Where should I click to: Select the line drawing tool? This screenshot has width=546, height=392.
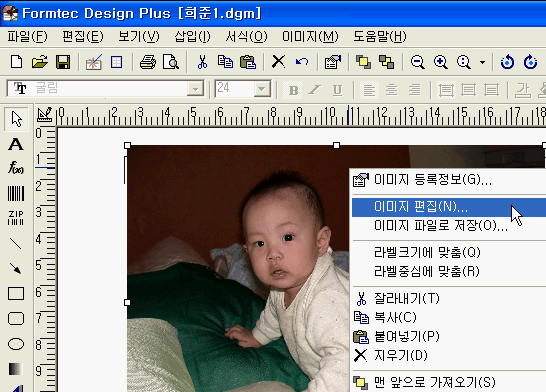[16, 243]
